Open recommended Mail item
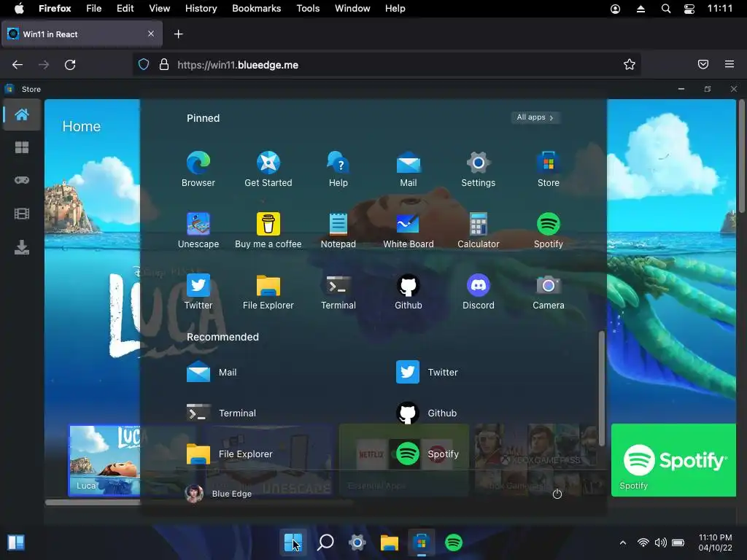The height and width of the screenshot is (560, 747). [212, 372]
